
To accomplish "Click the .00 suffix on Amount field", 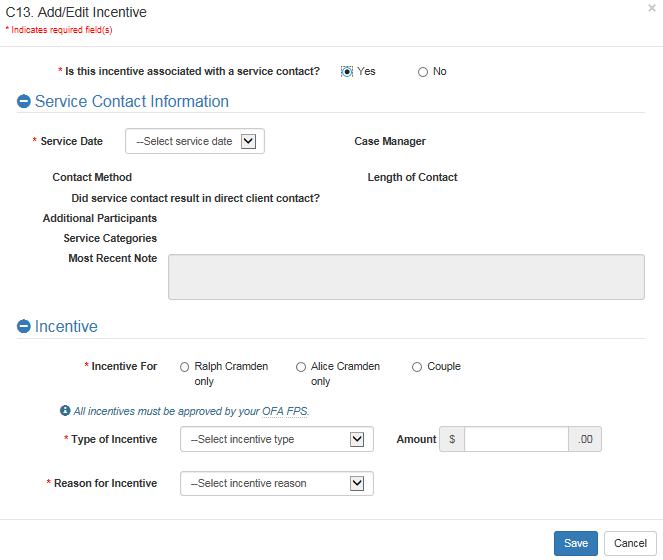I will [585, 439].
